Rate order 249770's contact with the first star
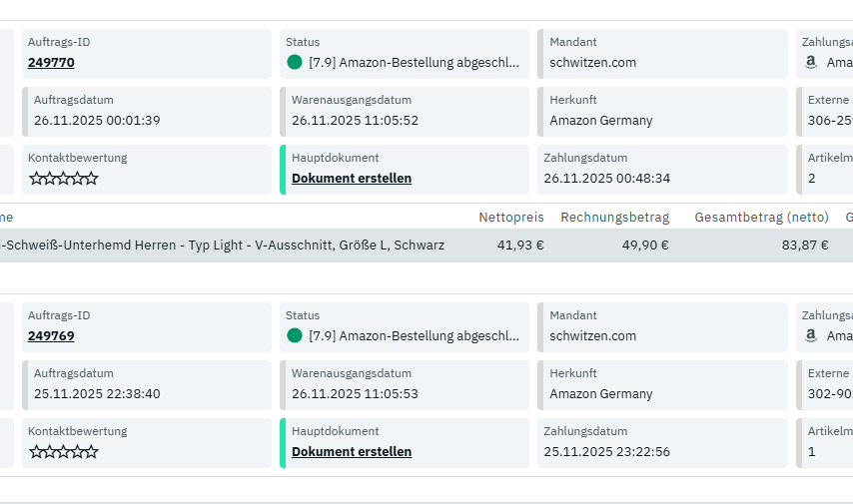853x504 pixels. point(36,179)
